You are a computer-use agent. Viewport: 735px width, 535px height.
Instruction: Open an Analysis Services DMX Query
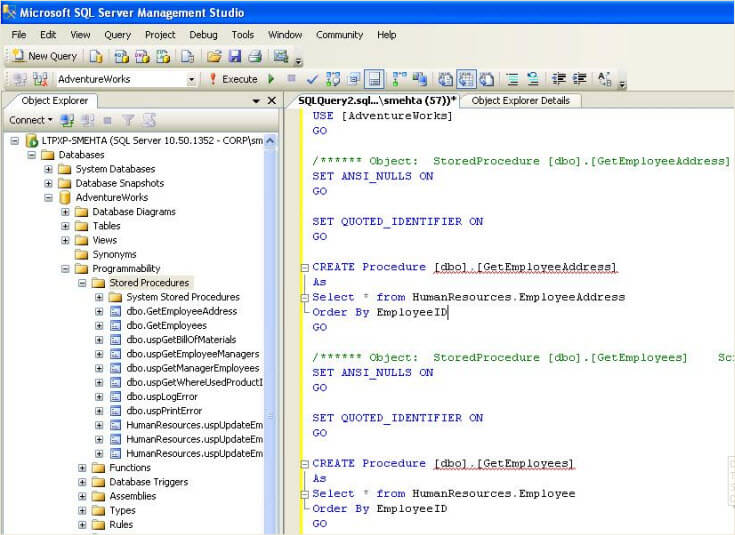[142, 56]
